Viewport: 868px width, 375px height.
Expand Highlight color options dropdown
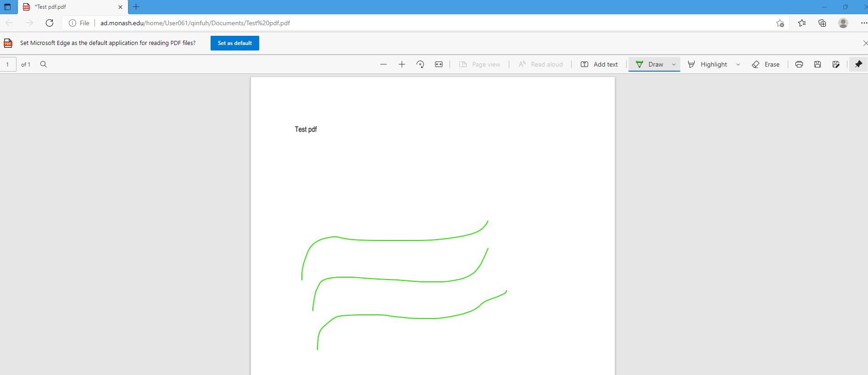[738, 64]
